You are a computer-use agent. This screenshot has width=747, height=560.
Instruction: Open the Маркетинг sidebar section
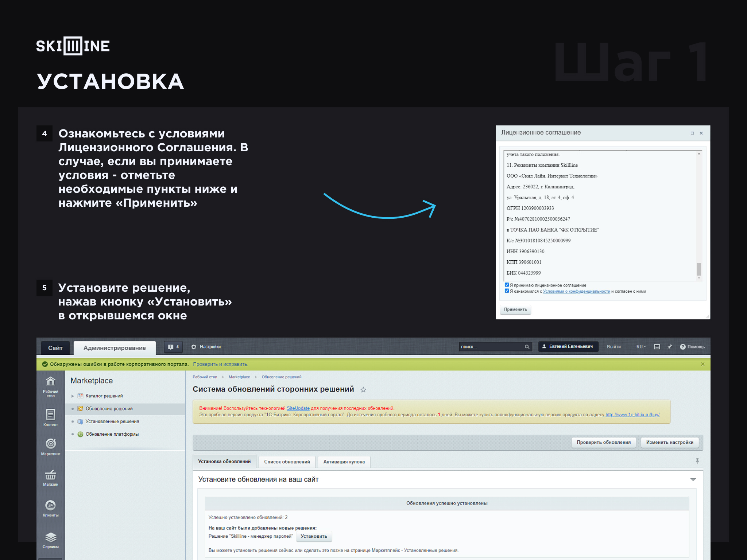(x=50, y=447)
